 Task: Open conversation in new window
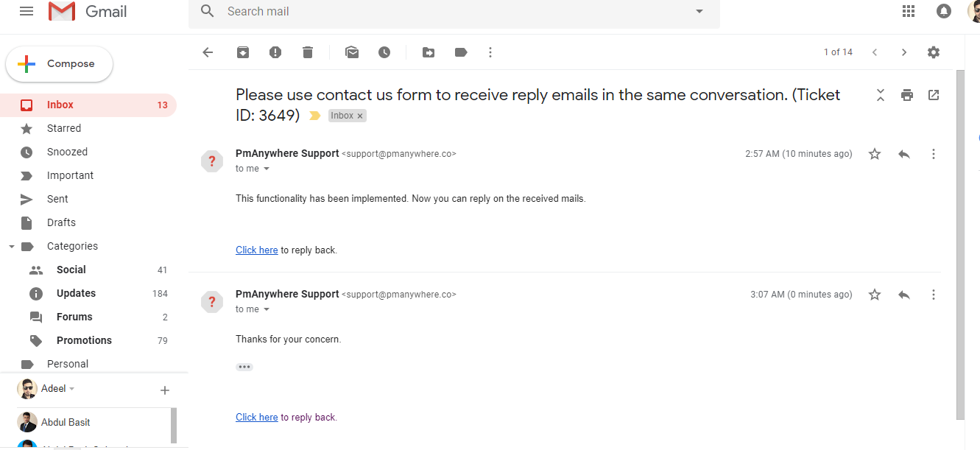point(934,95)
